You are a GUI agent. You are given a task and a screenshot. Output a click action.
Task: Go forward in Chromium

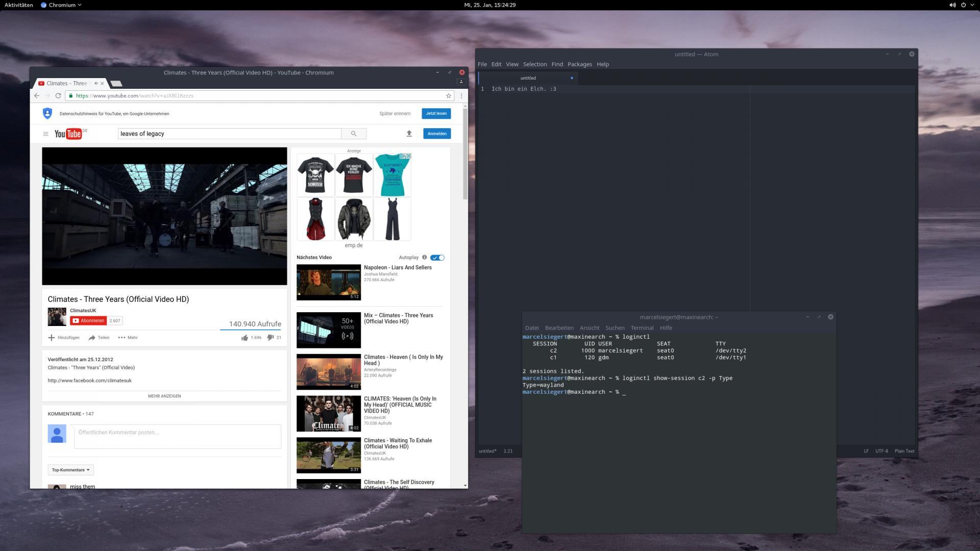47,95
